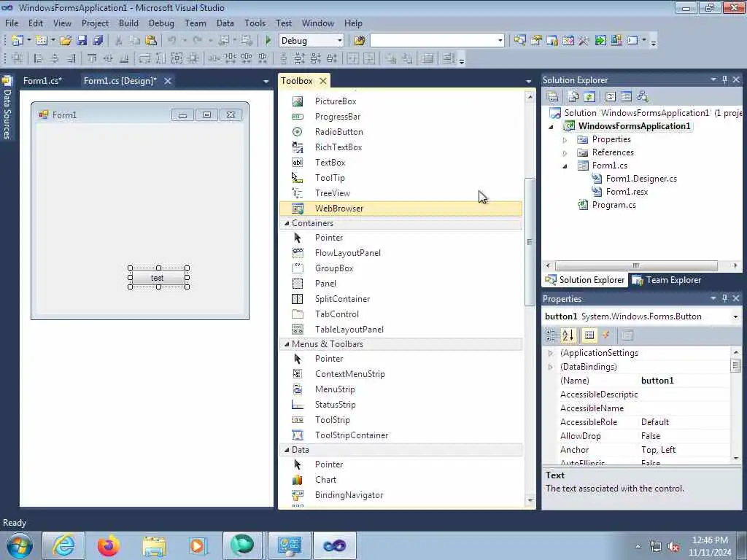Choose the BindingNavigator item

point(349,495)
